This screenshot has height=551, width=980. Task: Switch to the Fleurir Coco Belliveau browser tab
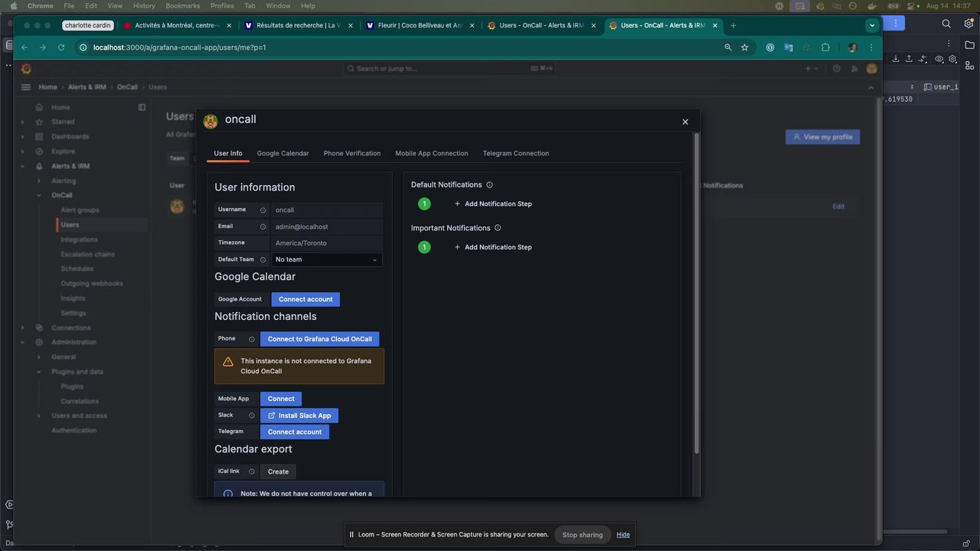pos(420,25)
